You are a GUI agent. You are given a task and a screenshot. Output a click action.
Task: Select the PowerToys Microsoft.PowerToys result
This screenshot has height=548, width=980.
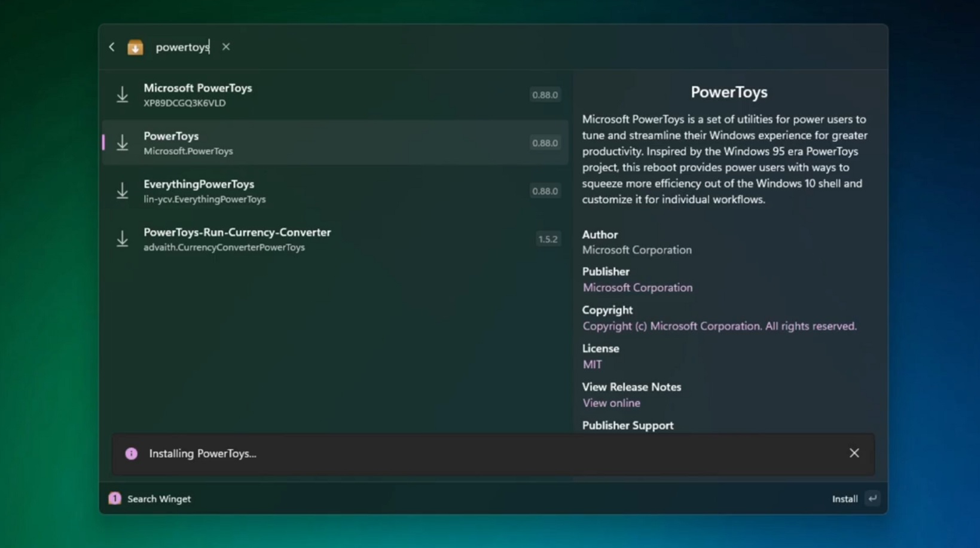335,143
